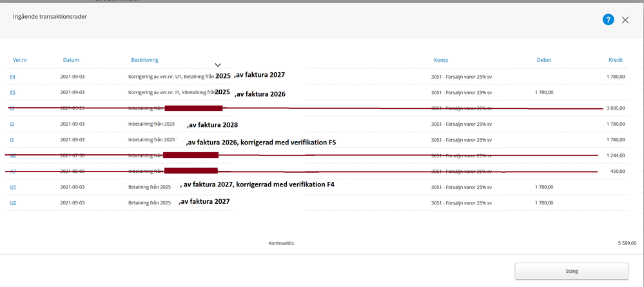Open the blue help question mark icon
The image size is (644, 287).
pyautogui.click(x=608, y=19)
